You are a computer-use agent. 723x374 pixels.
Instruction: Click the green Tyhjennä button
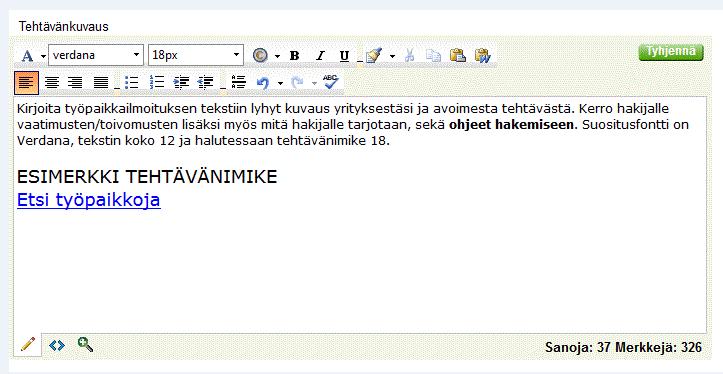coord(671,52)
